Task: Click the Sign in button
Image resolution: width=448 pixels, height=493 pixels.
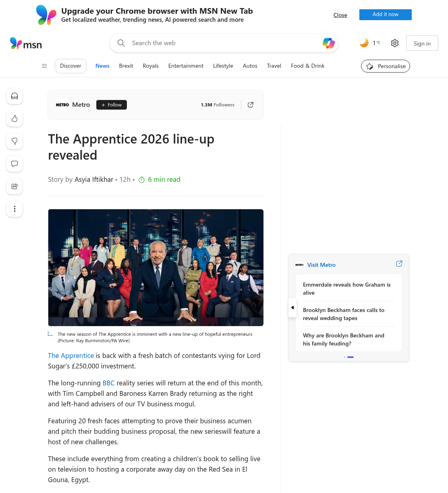Action: [422, 44]
